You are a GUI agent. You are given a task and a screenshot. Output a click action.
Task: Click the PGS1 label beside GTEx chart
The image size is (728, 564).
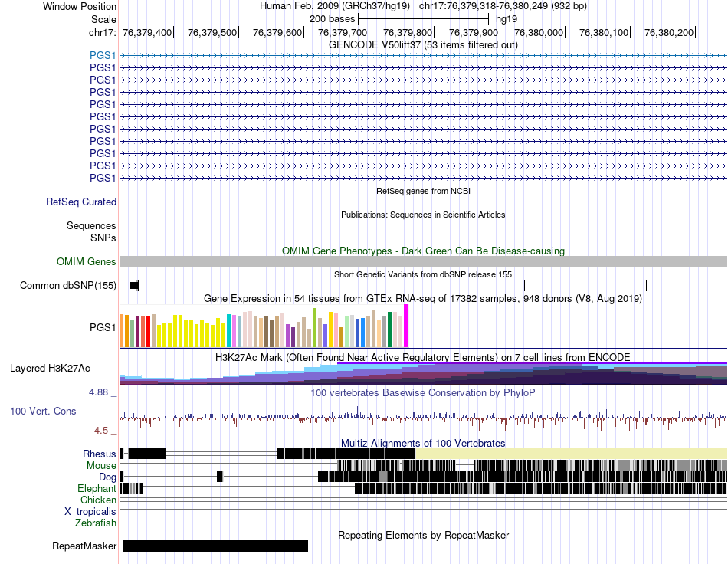(x=103, y=328)
